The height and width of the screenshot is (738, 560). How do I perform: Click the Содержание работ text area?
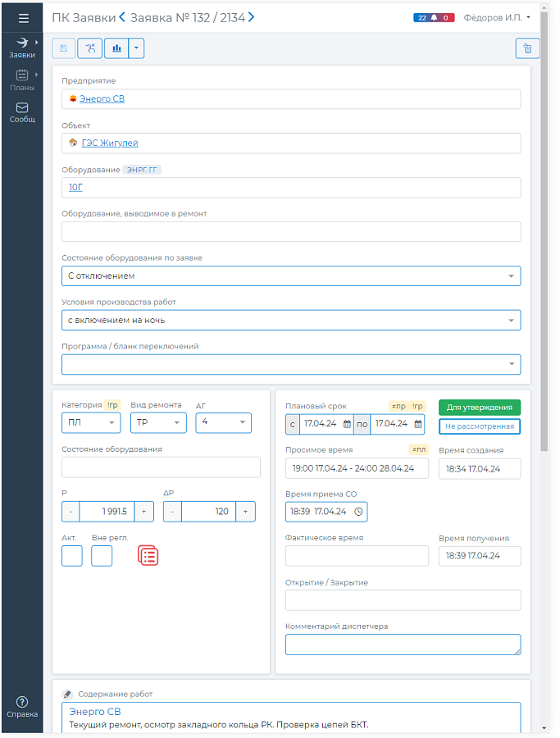(291, 717)
